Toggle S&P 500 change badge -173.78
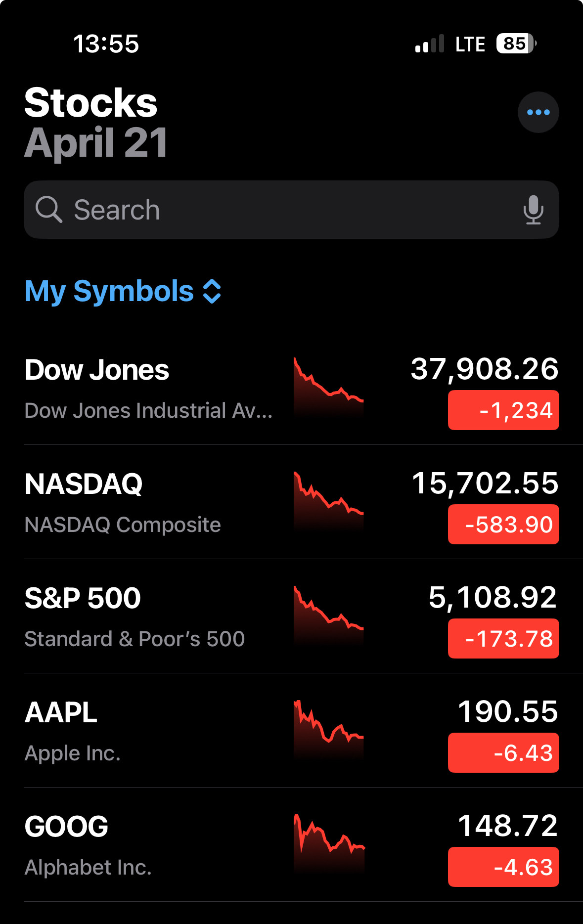This screenshot has height=924, width=583. (503, 639)
